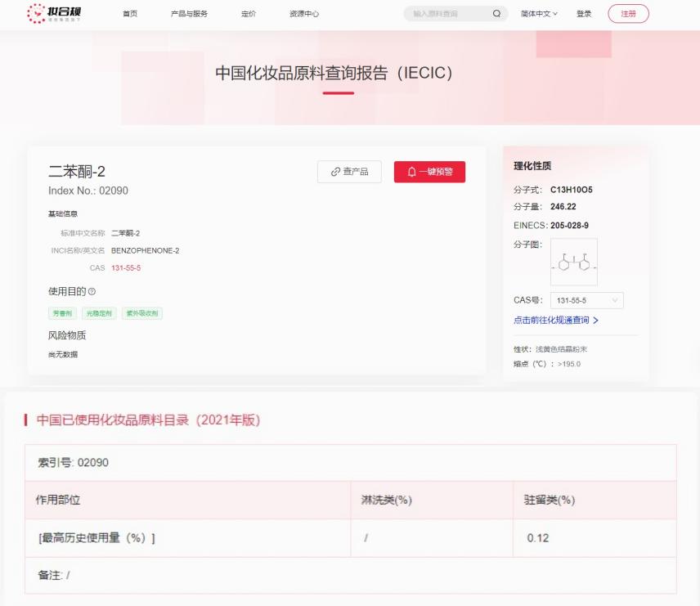Screen dimensions: 700x606
Task: Focus the 输入原料查询 search field
Action: click(448, 14)
